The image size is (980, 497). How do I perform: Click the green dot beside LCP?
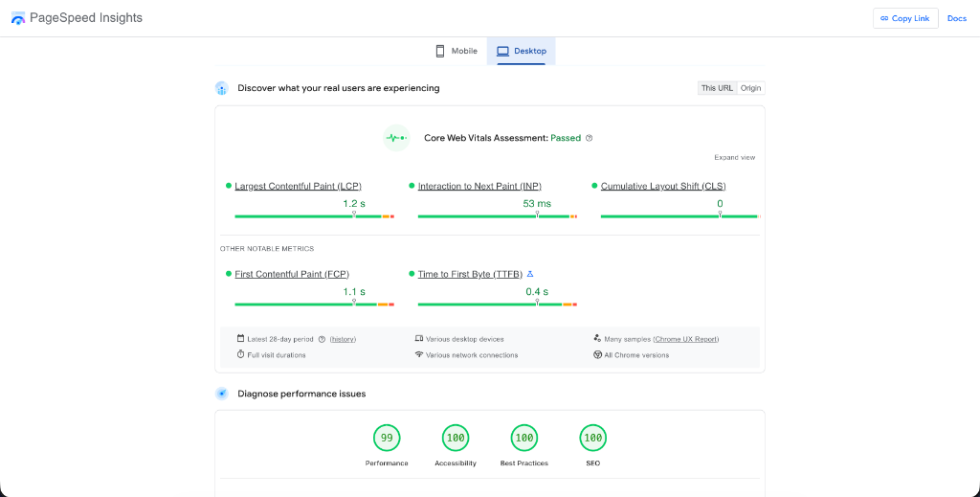click(x=229, y=186)
